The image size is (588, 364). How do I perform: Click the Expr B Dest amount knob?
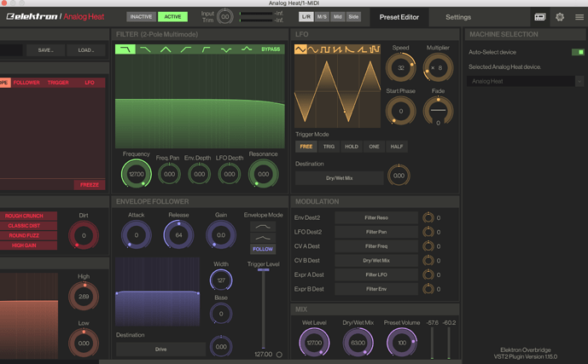click(428, 289)
